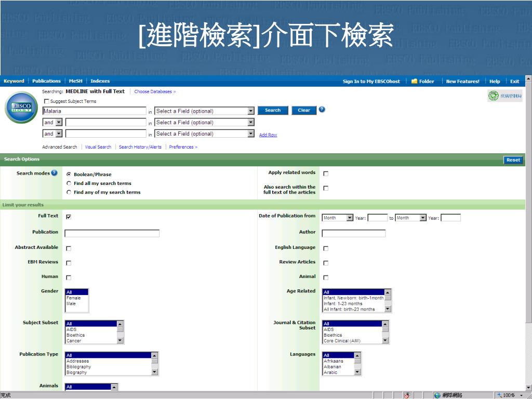Open the Publications tab
Image resolution: width=532 pixels, height=399 pixels.
(x=46, y=81)
